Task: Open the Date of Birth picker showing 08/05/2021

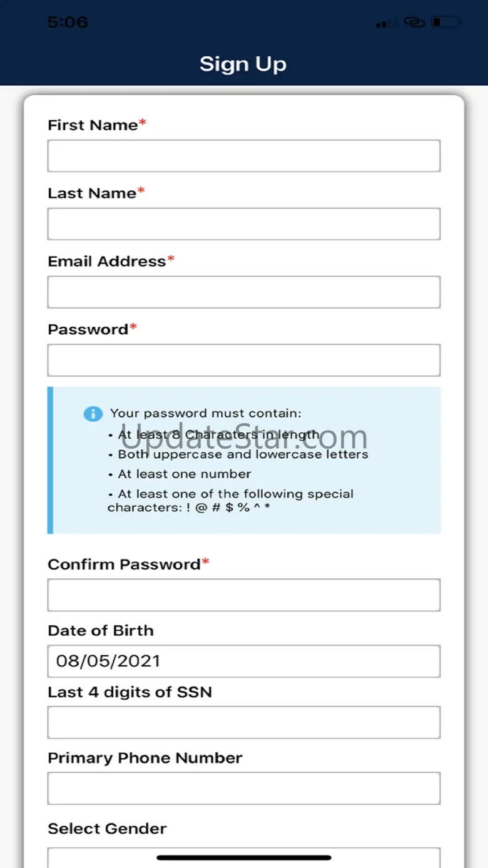Action: coord(244,661)
